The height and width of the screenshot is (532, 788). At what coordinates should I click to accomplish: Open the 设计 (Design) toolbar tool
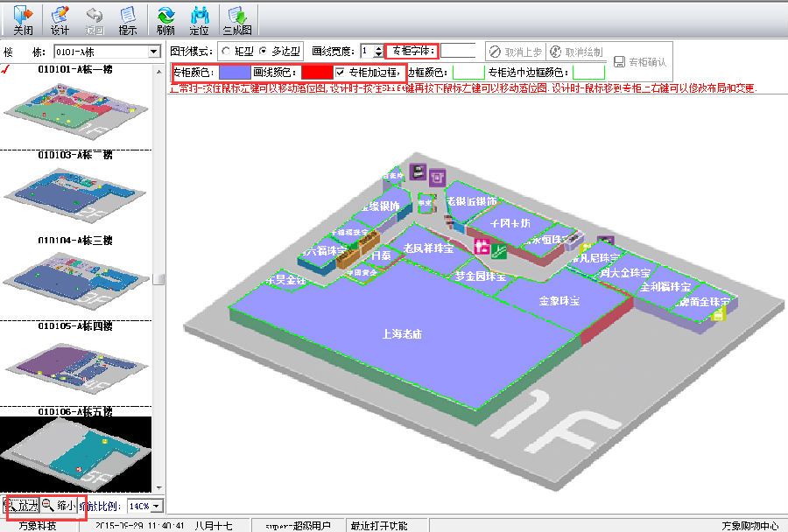60,21
